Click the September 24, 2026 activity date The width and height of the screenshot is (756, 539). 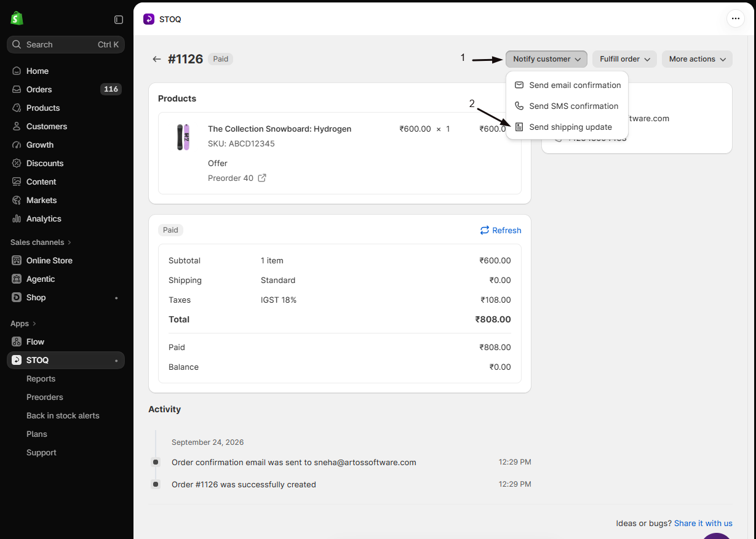[x=208, y=442]
